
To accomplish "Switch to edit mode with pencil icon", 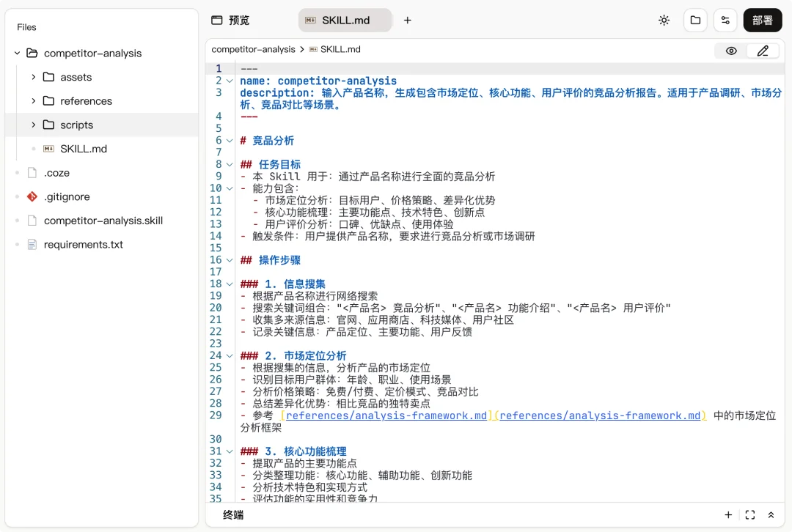I will pos(763,51).
